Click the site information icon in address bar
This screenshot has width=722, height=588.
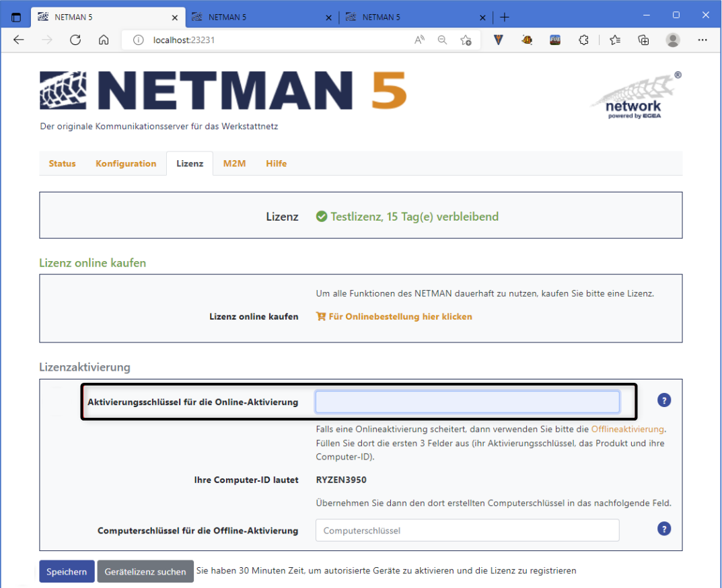pos(138,40)
